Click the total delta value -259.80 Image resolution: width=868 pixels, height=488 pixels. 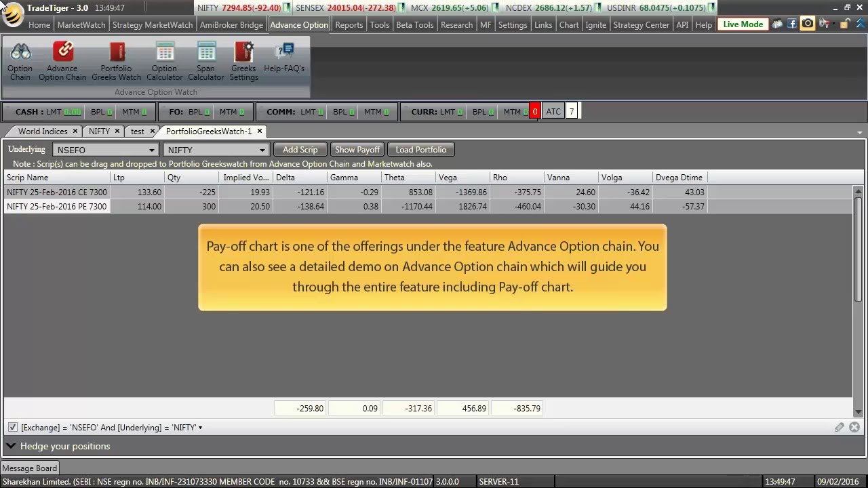coord(300,409)
